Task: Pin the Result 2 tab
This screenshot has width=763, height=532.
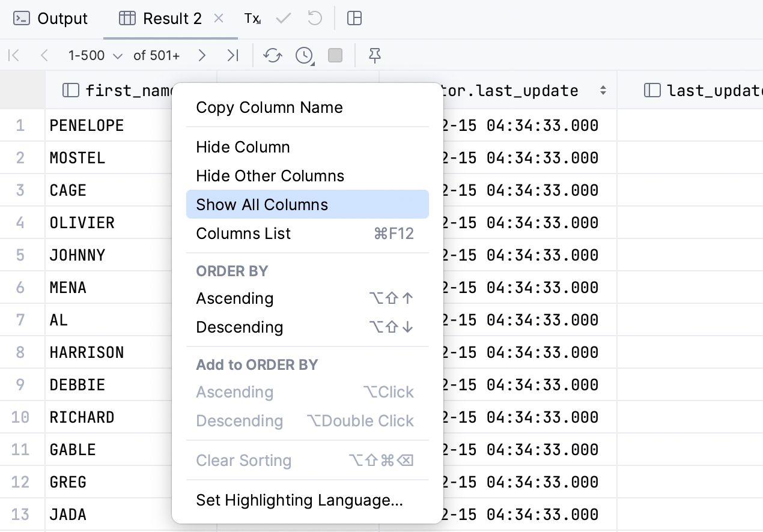Action: click(375, 56)
